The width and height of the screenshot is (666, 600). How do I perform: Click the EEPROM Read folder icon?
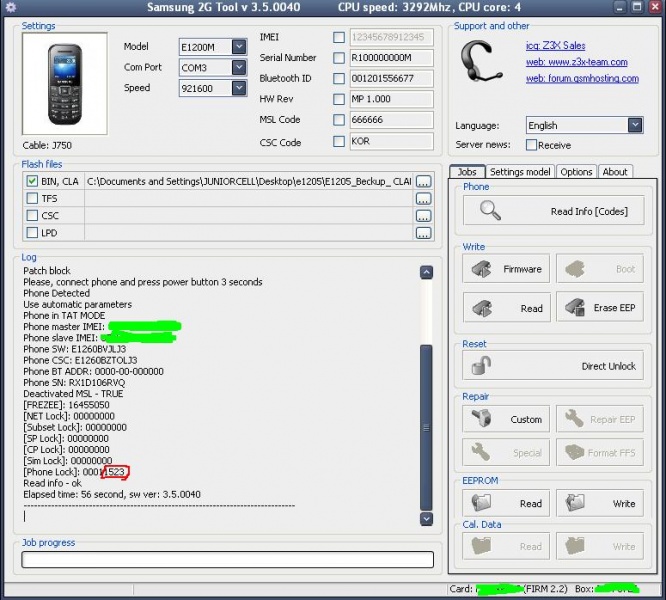pos(481,503)
